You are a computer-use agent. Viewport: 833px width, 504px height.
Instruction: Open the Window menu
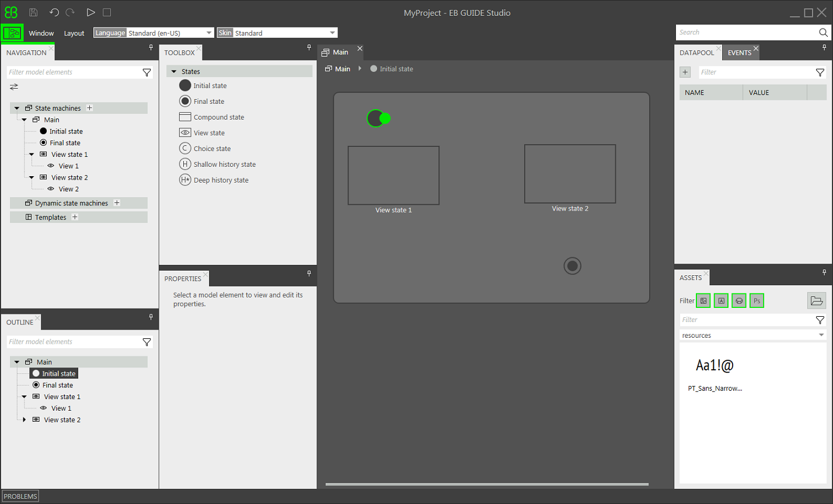(x=41, y=33)
